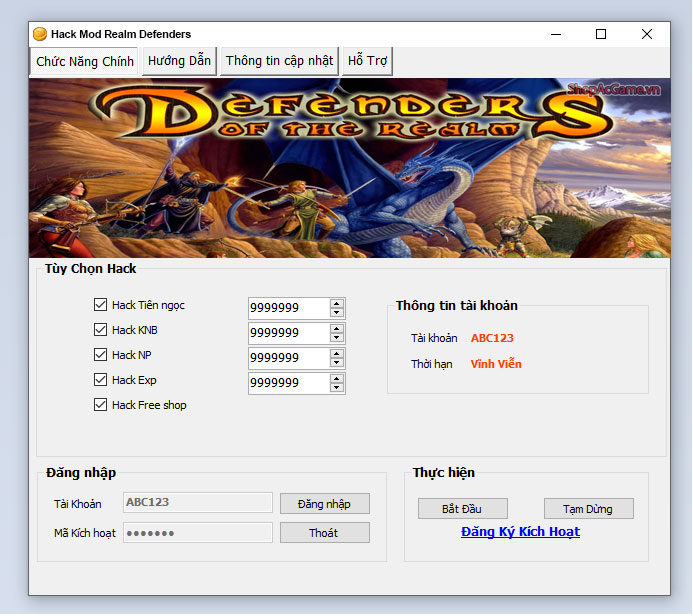This screenshot has width=693, height=616.
Task: Click the Thời hạn label
Action: click(432, 365)
